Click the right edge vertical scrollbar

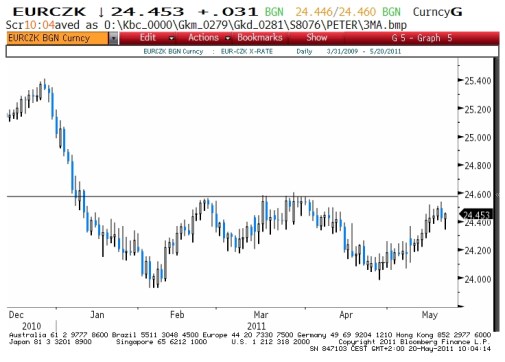tap(496, 195)
